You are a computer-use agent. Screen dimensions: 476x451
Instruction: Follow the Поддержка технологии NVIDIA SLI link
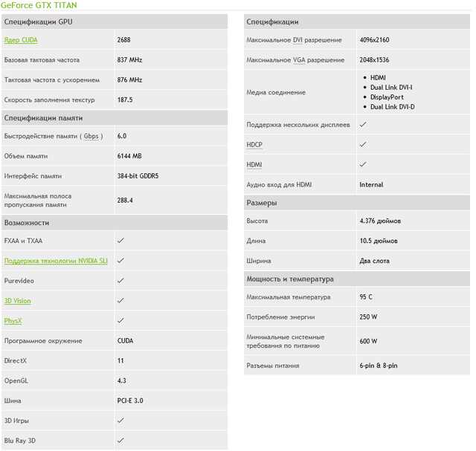click(x=56, y=261)
